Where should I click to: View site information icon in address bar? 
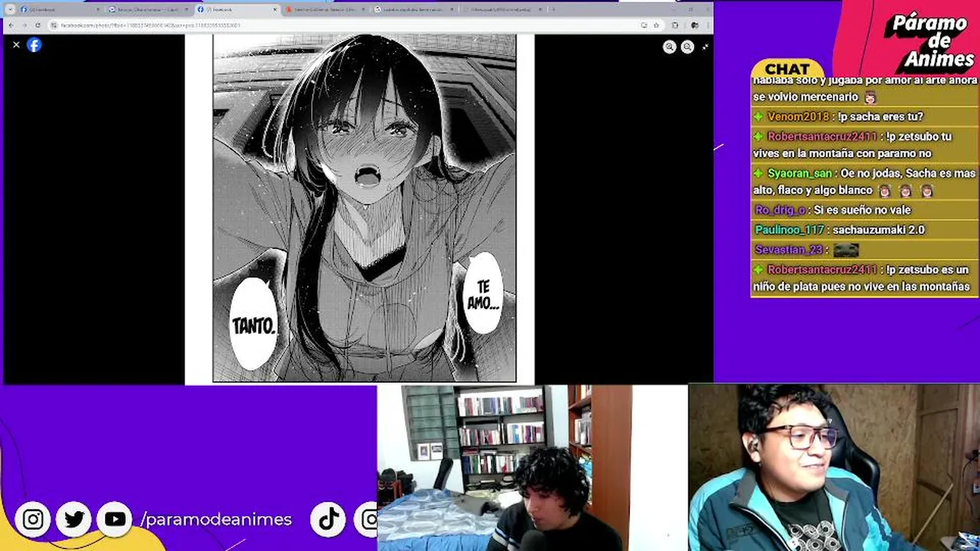(x=54, y=25)
